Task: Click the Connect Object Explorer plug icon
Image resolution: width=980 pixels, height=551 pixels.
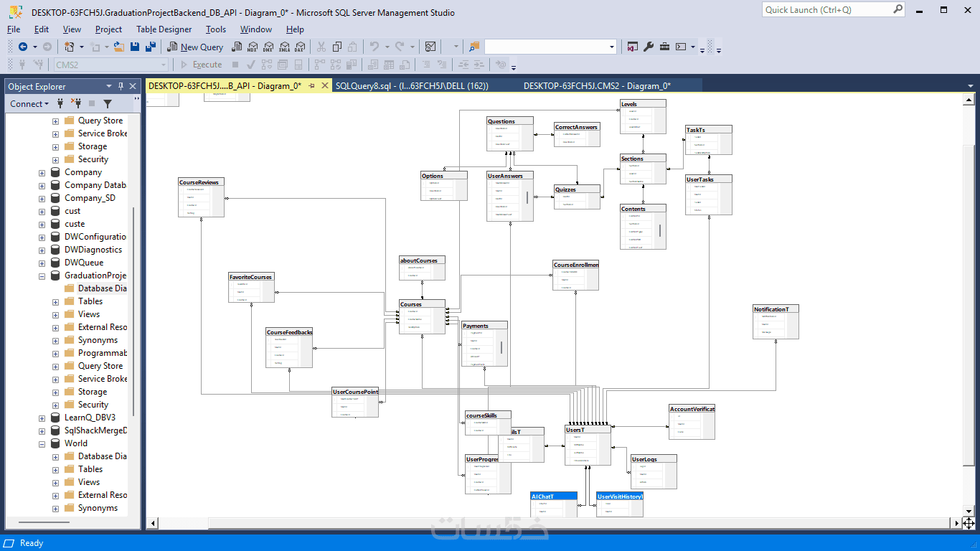Action: point(60,104)
